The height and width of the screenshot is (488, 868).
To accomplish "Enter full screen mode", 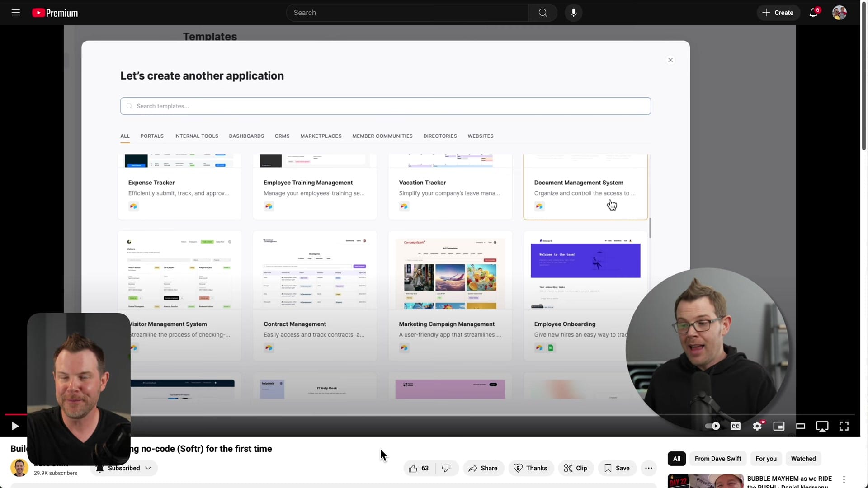I will click(x=844, y=426).
